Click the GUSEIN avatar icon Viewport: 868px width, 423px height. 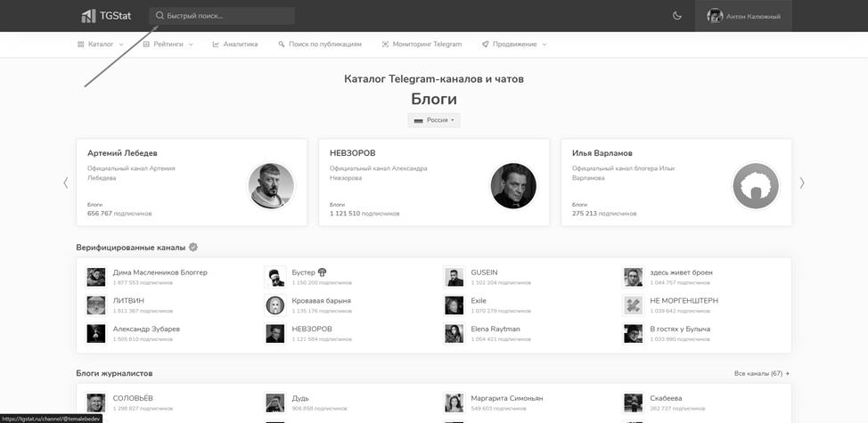click(x=454, y=277)
